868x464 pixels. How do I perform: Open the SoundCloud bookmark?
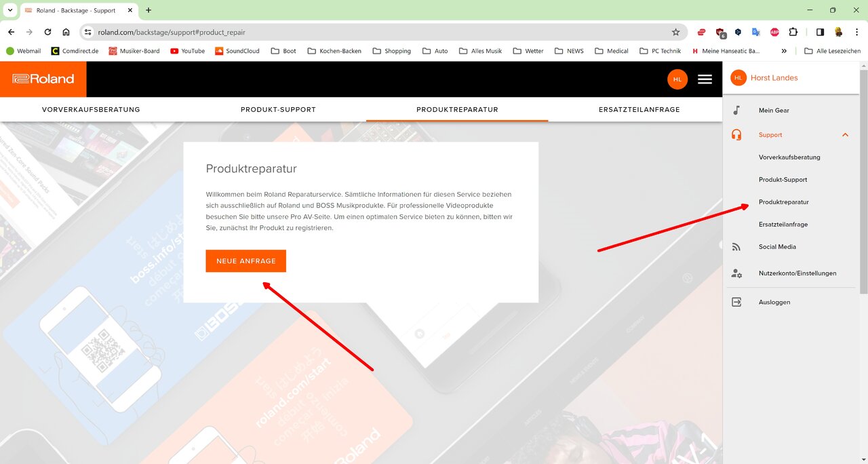(x=237, y=51)
